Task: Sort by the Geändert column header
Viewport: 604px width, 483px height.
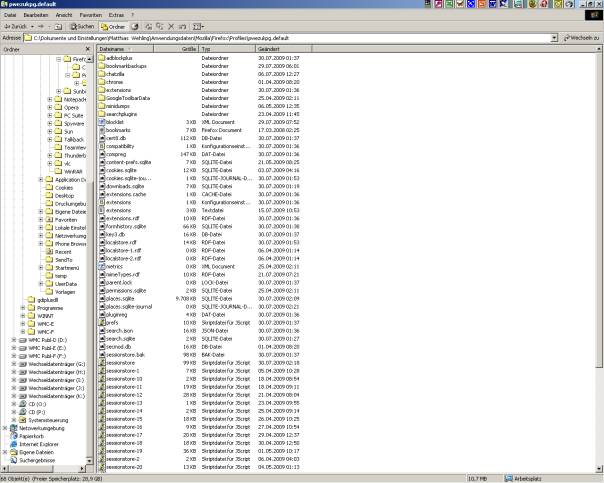Action: click(x=284, y=49)
